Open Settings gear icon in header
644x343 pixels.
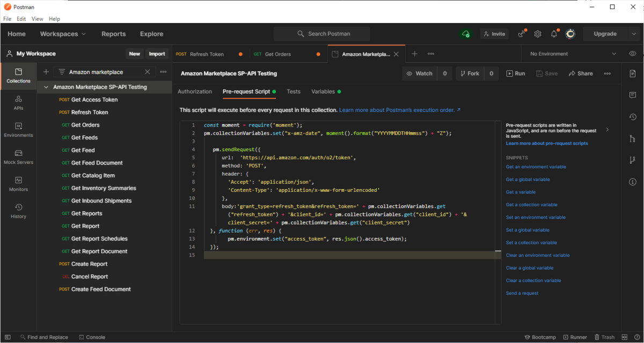[x=538, y=34]
